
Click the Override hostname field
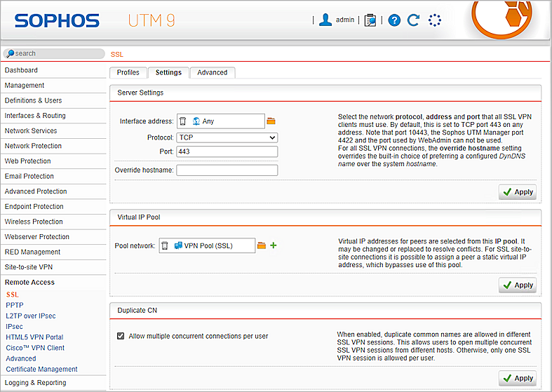coord(227,170)
